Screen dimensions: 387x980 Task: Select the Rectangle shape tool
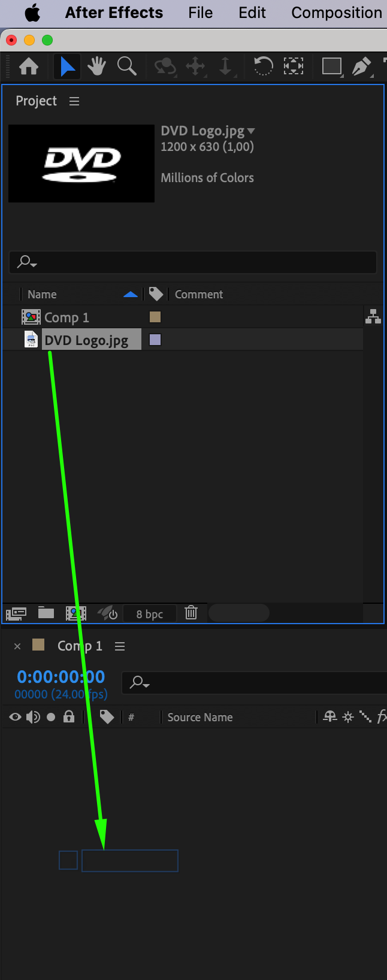[331, 66]
